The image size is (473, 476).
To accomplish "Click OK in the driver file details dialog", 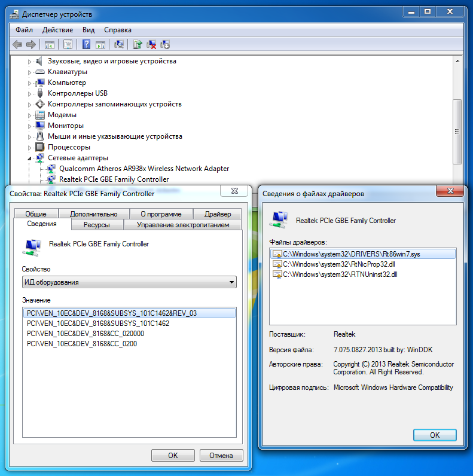I will click(435, 435).
